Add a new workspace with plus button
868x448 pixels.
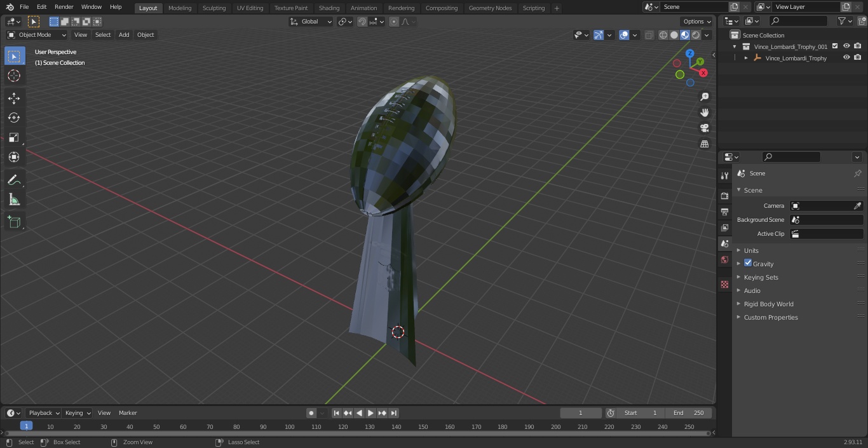click(557, 8)
